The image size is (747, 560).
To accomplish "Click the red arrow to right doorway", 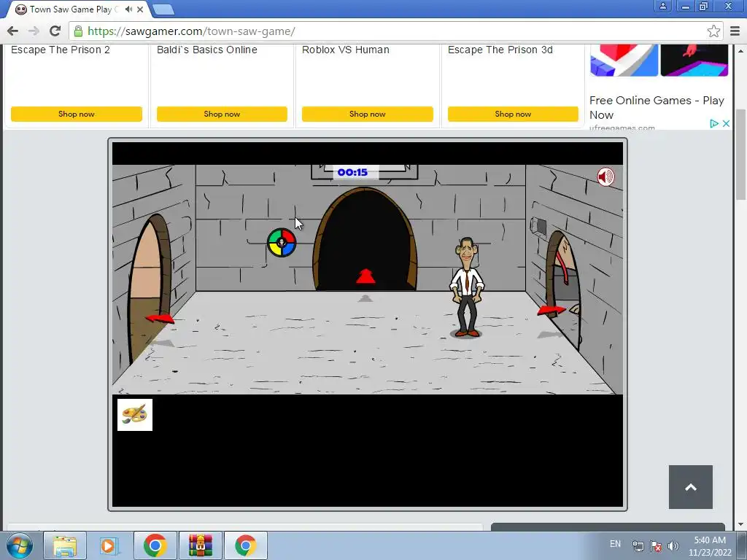I will click(551, 310).
